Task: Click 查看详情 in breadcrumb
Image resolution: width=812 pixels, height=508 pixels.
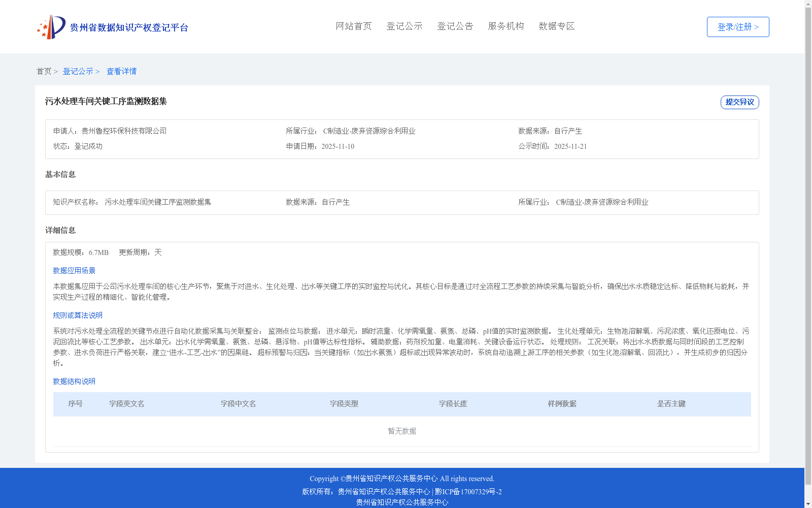Action: pos(121,71)
